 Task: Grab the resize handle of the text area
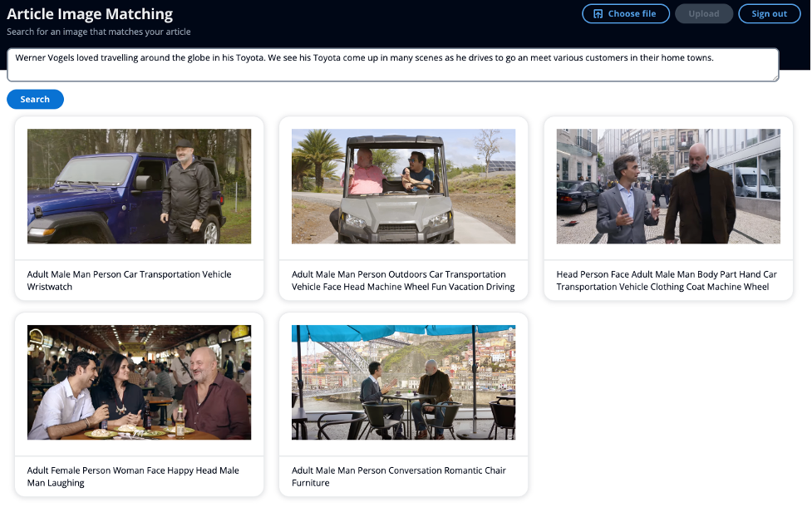click(775, 77)
